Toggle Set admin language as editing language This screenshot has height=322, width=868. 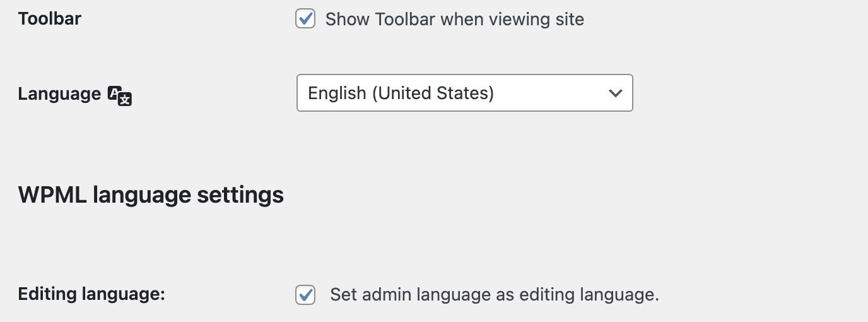coord(305,295)
